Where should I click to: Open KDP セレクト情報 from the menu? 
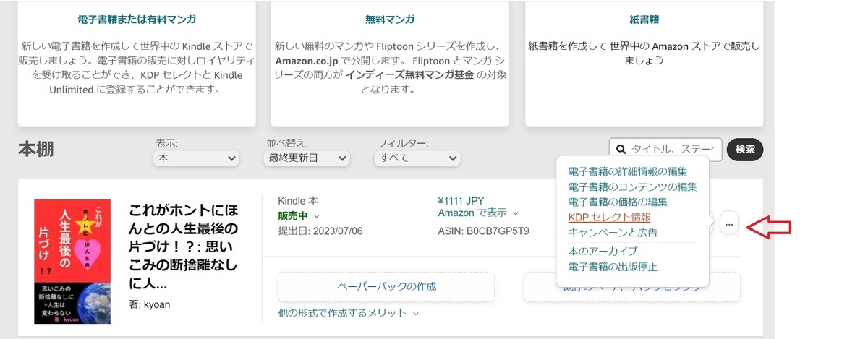click(609, 217)
